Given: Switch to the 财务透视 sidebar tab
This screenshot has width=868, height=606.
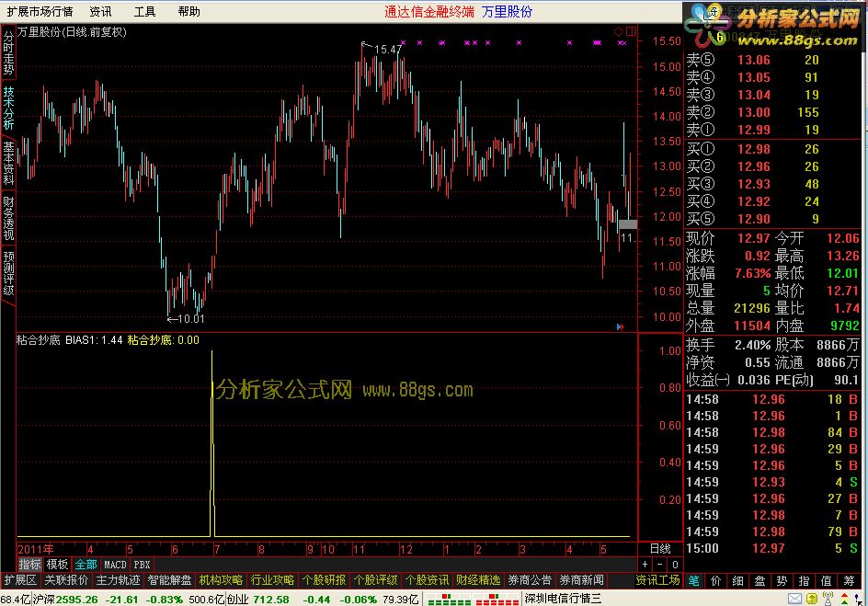Looking at the screenshot, I should [x=8, y=218].
